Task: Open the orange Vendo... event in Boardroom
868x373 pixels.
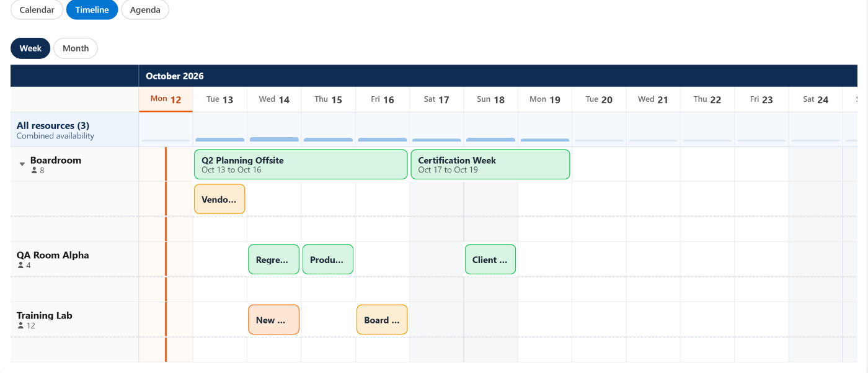Action: click(x=219, y=199)
